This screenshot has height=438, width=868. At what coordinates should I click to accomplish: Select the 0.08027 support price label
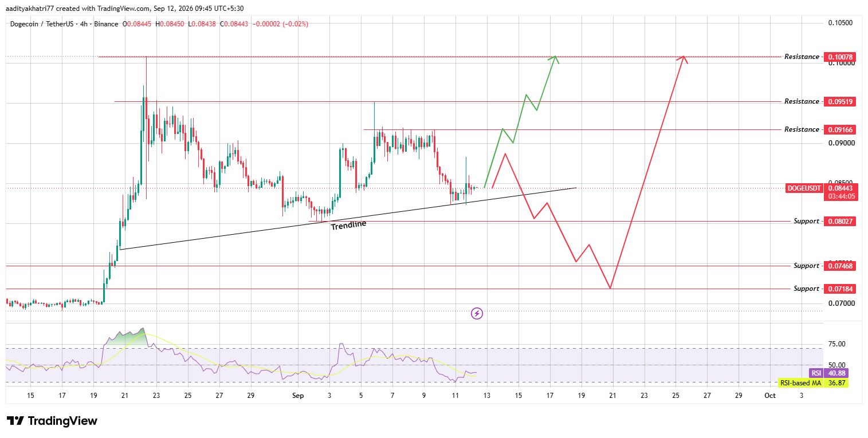[841, 221]
